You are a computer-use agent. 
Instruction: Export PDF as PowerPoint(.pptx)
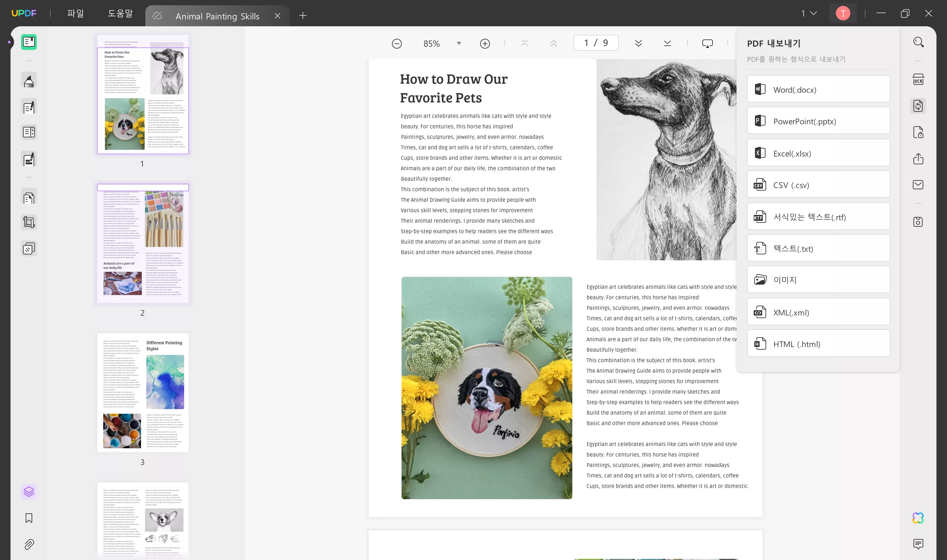(818, 121)
